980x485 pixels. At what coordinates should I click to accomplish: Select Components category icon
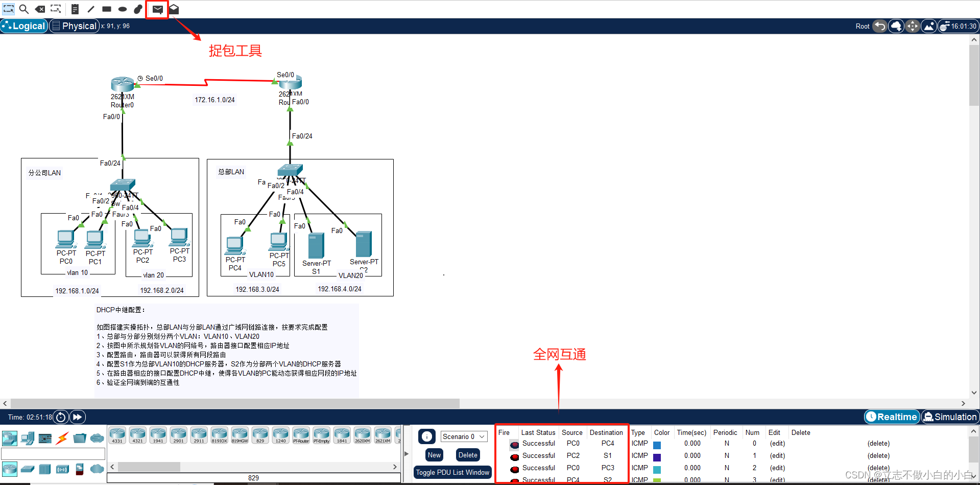pyautogui.click(x=45, y=438)
